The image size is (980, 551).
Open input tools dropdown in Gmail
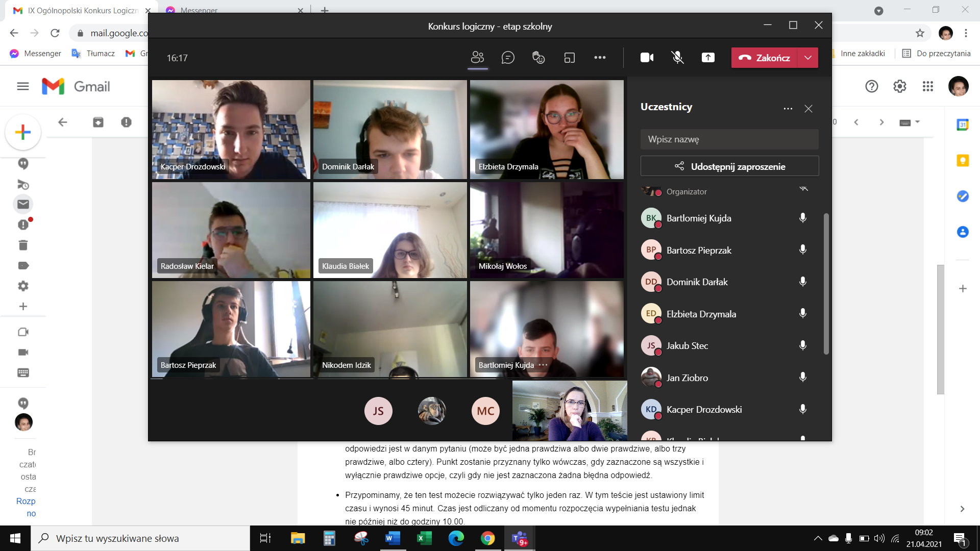click(x=910, y=122)
